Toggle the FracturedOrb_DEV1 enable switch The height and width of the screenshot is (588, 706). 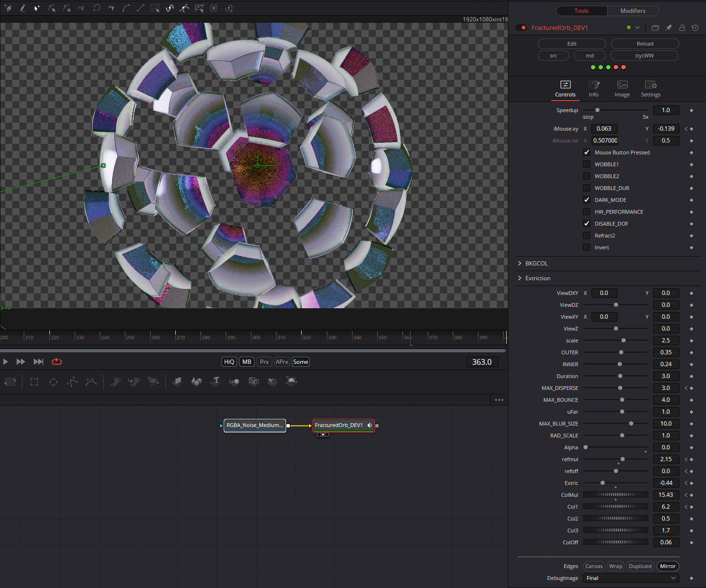[521, 28]
